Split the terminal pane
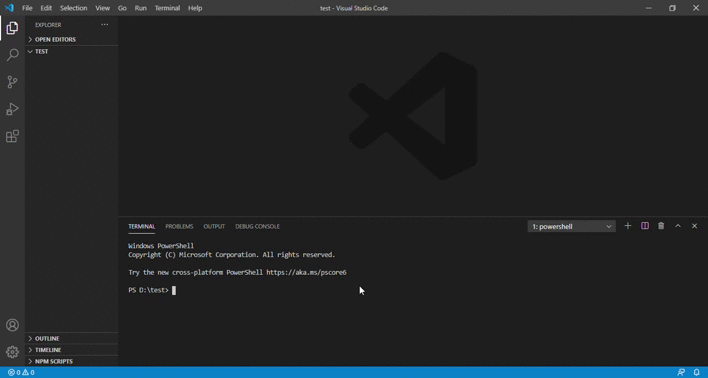The height and width of the screenshot is (378, 708). tap(645, 226)
